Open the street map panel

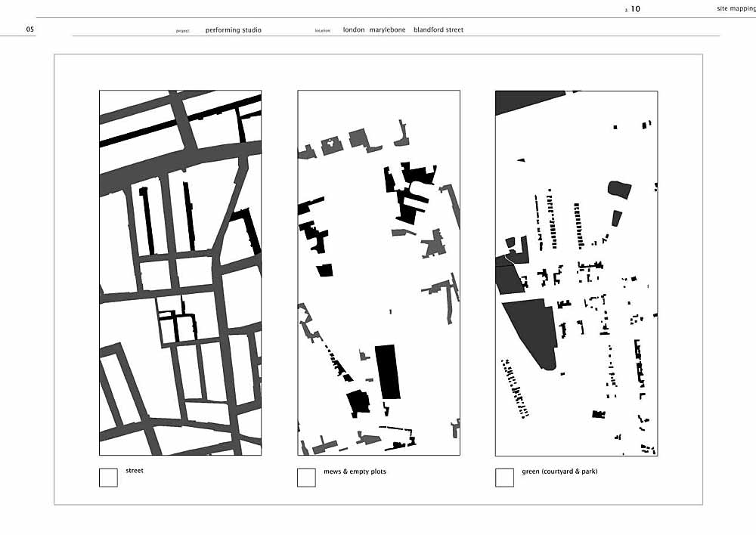(180, 273)
